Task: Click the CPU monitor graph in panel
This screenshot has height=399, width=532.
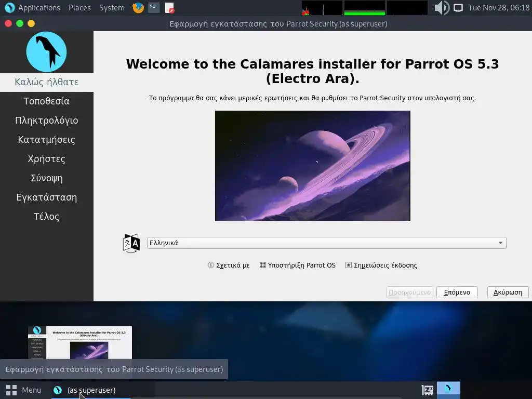Action: tap(322, 7)
